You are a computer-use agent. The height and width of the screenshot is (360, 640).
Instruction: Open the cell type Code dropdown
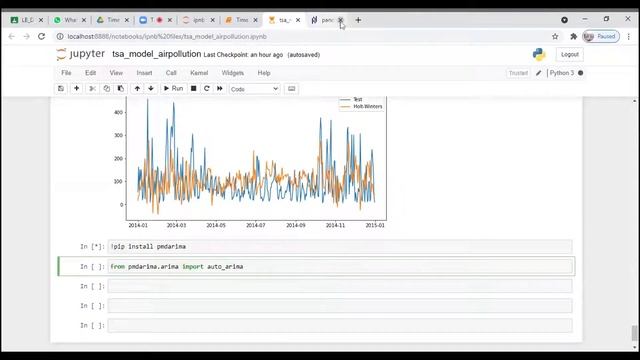coord(254,89)
